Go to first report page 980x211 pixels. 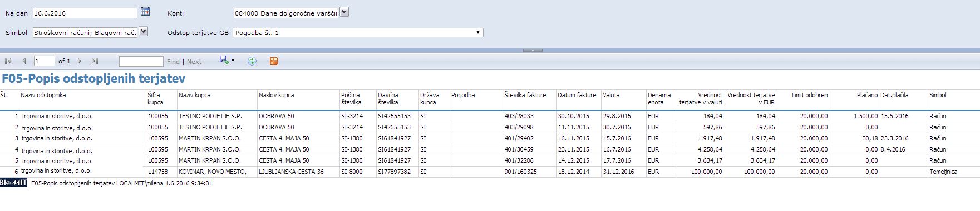8,61
